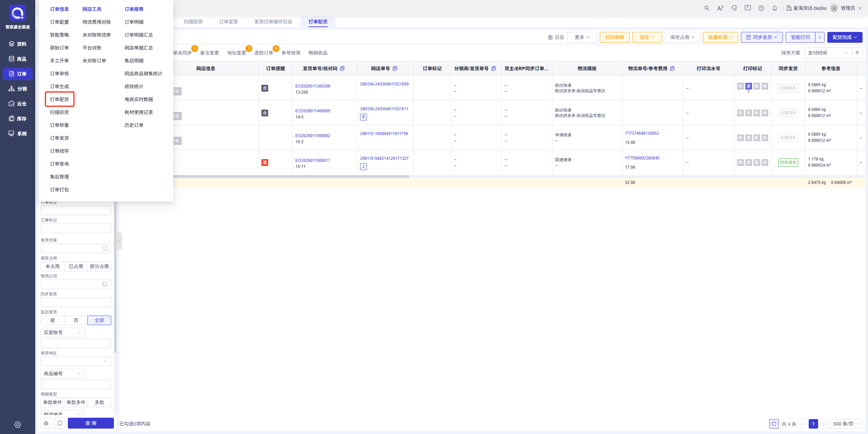868x434 pixels.
Task: Select 多款 under 明细类型
Action: [99, 402]
